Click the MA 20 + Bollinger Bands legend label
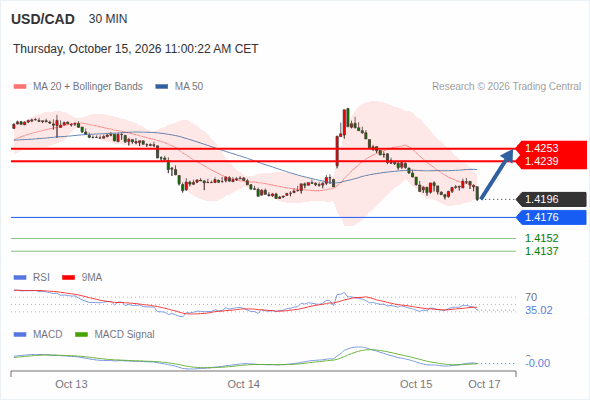 pyautogui.click(x=88, y=87)
